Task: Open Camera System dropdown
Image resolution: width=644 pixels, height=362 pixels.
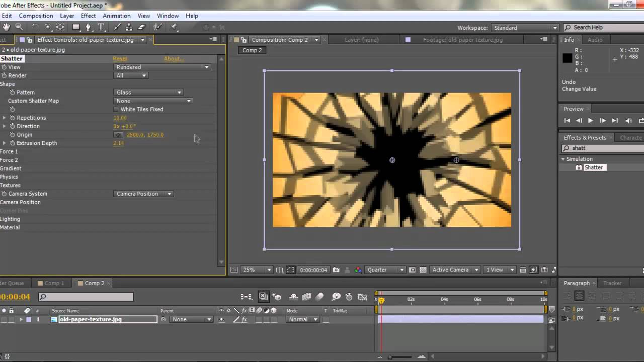Action: coord(143,194)
